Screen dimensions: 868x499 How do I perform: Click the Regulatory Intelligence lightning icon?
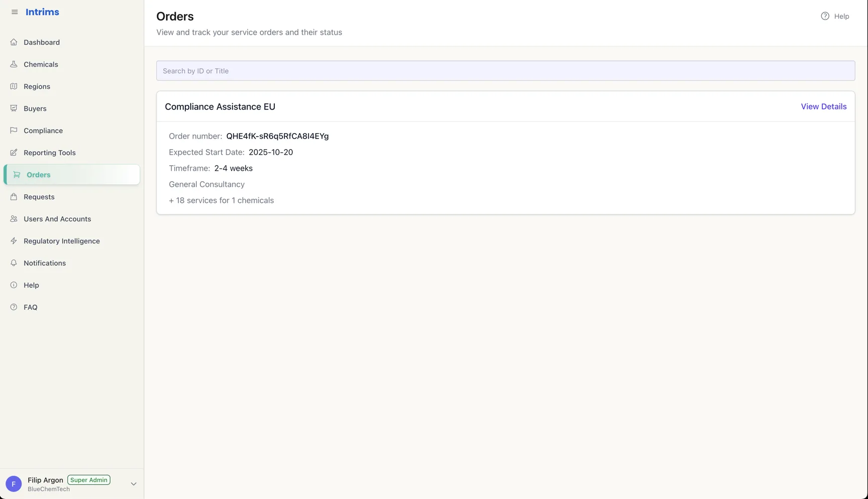coord(14,241)
